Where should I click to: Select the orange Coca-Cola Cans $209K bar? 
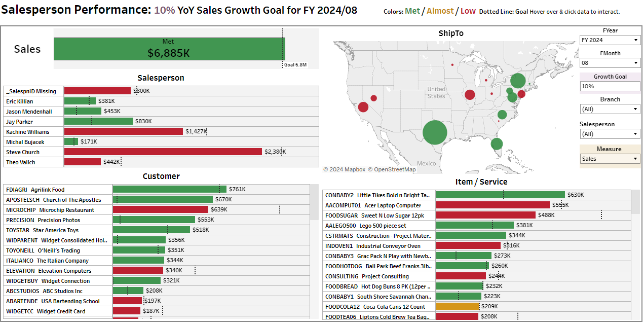pos(457,307)
